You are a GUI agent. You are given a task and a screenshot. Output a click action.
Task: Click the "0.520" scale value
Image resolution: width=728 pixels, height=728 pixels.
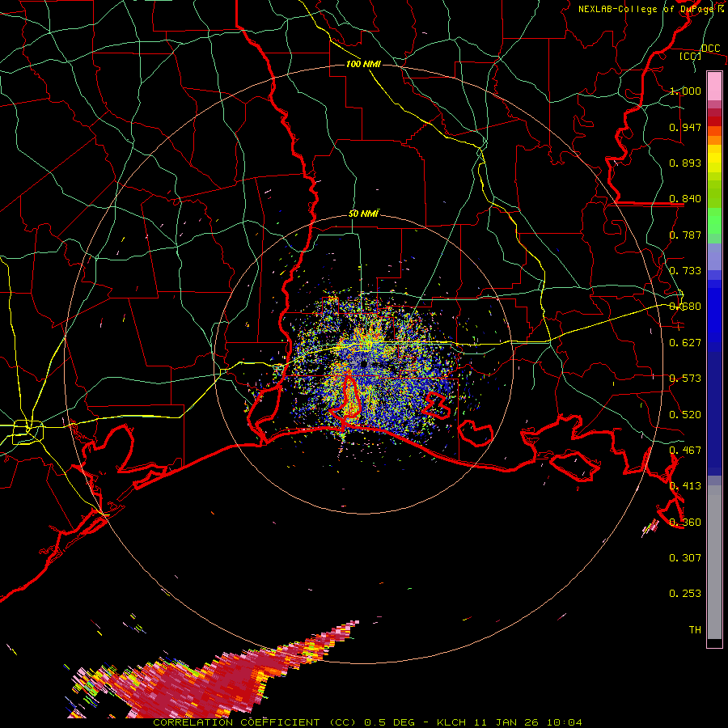(x=685, y=415)
